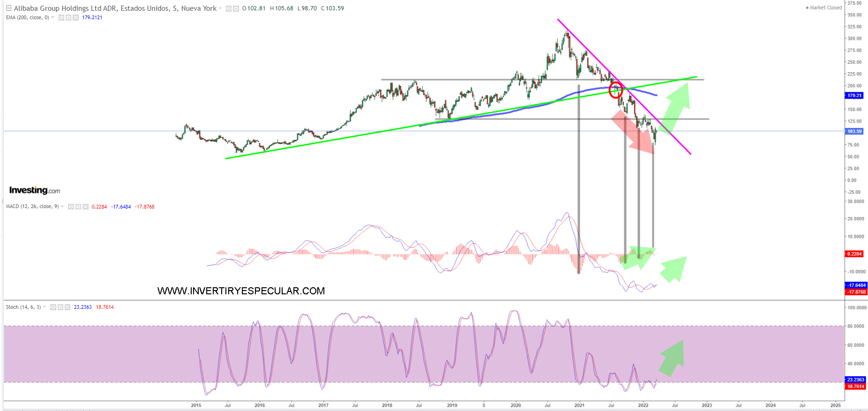Viewport: 868px width, 411px height.
Task: Open EMA indicator settings gear
Action: click(68, 18)
